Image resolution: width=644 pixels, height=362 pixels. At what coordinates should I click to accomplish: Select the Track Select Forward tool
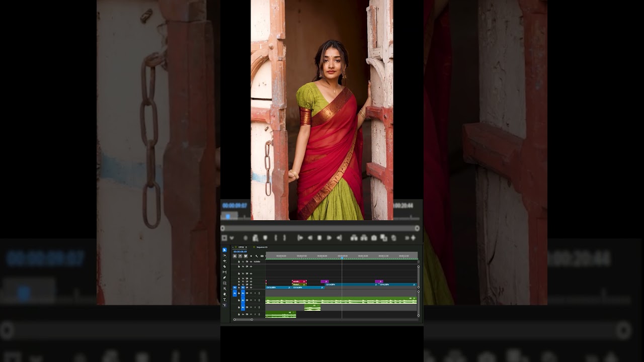coord(224,255)
